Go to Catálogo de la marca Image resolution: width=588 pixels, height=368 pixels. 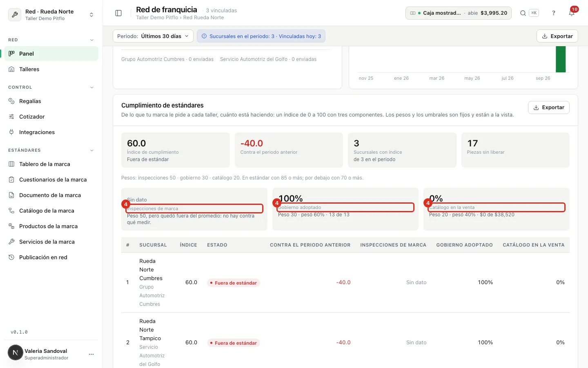[x=51, y=211]
